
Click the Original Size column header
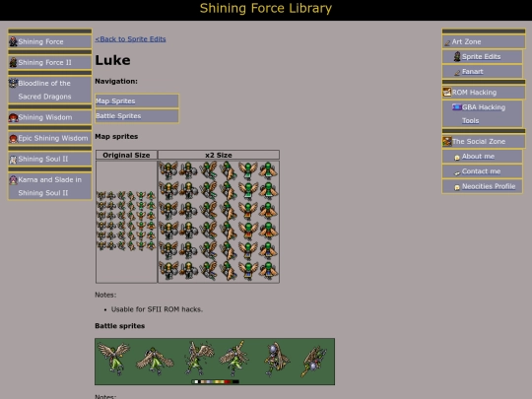click(126, 155)
